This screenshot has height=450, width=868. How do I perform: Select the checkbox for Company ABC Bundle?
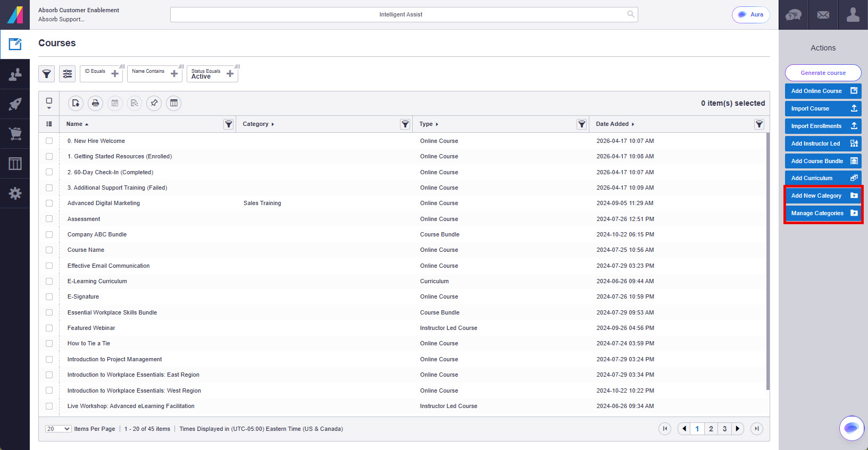[x=49, y=234]
